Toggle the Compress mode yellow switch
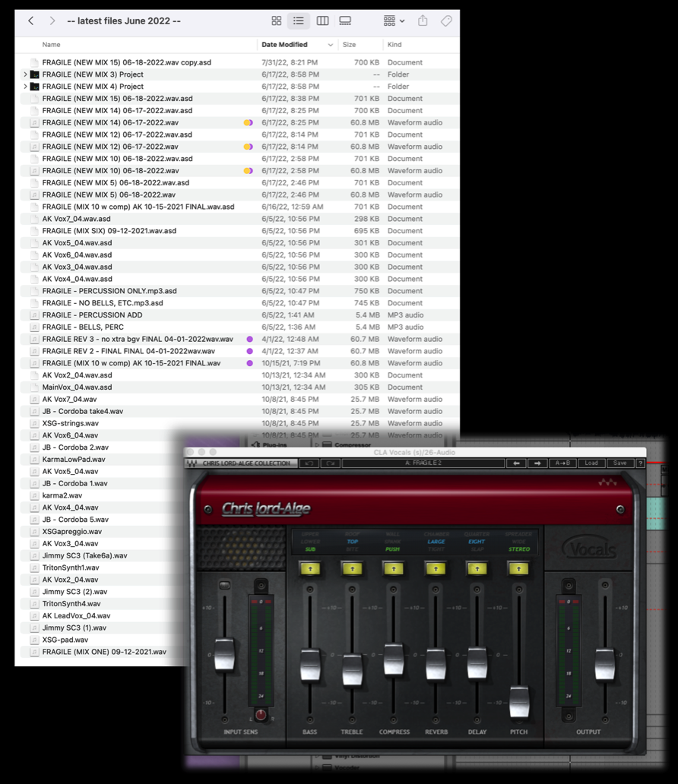This screenshot has width=678, height=784. tap(394, 568)
